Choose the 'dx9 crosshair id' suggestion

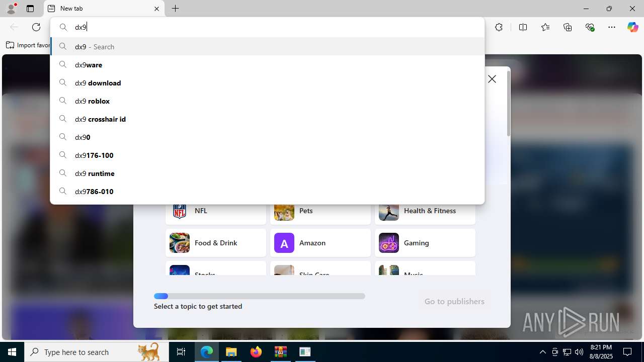point(267,119)
